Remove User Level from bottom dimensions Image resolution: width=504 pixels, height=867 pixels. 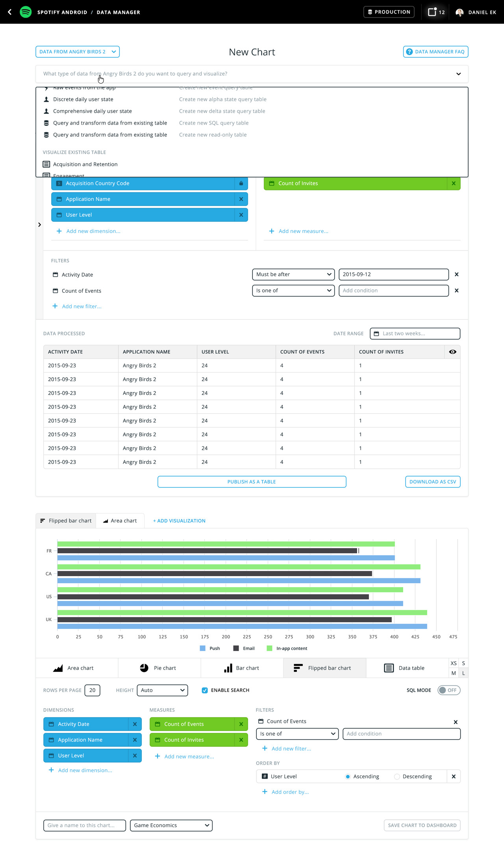coord(135,755)
